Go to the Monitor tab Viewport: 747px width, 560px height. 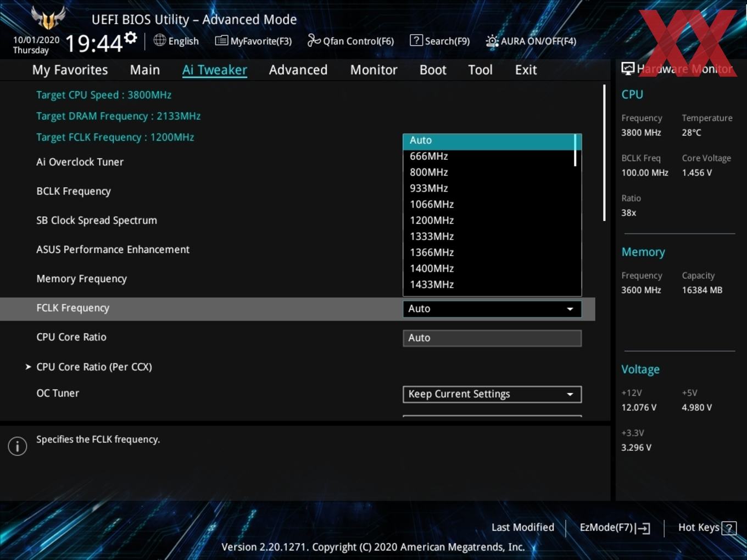click(x=374, y=70)
